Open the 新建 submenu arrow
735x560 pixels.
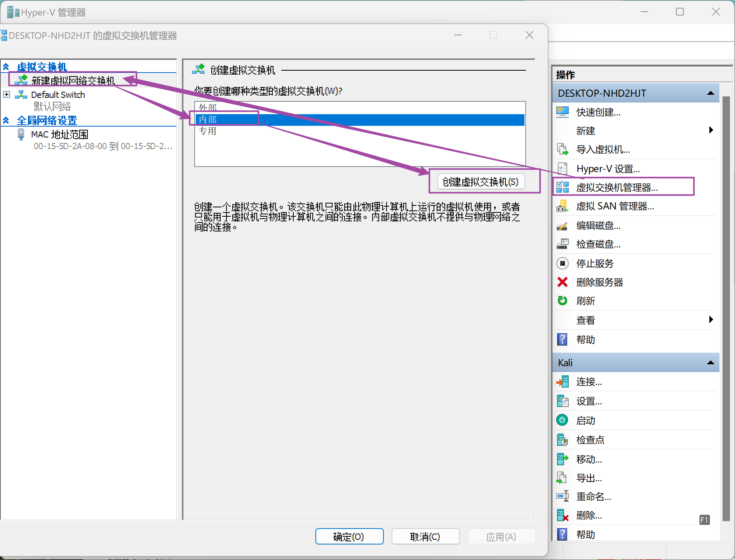(x=711, y=130)
